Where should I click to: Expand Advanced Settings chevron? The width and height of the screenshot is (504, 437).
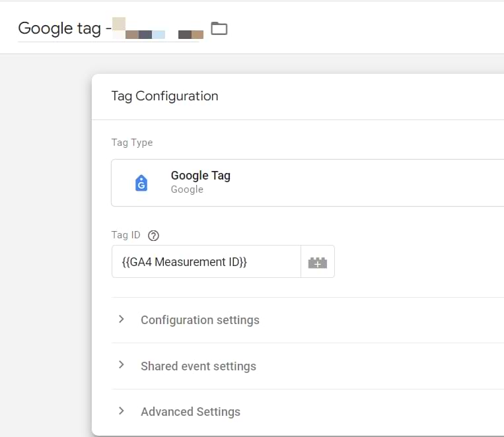(121, 411)
